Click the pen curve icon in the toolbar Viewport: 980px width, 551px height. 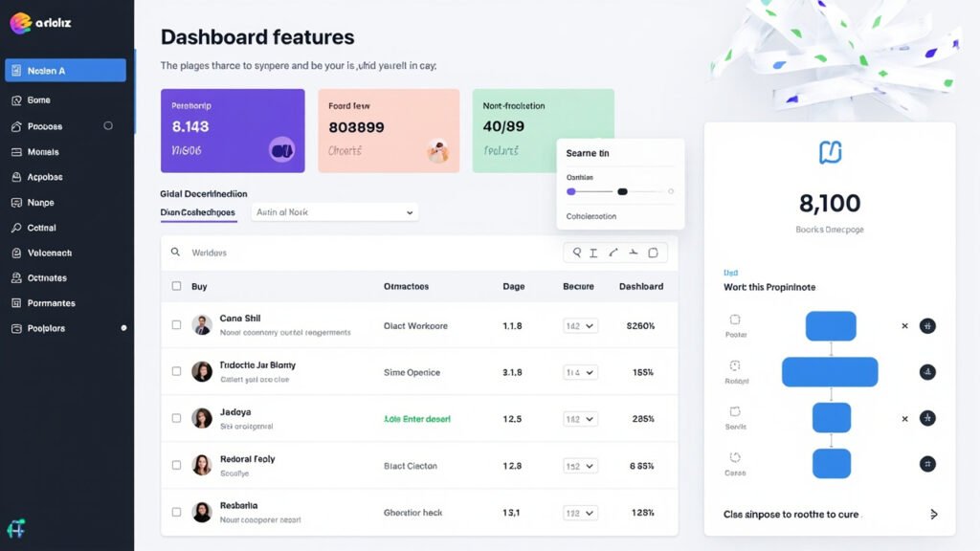612,252
